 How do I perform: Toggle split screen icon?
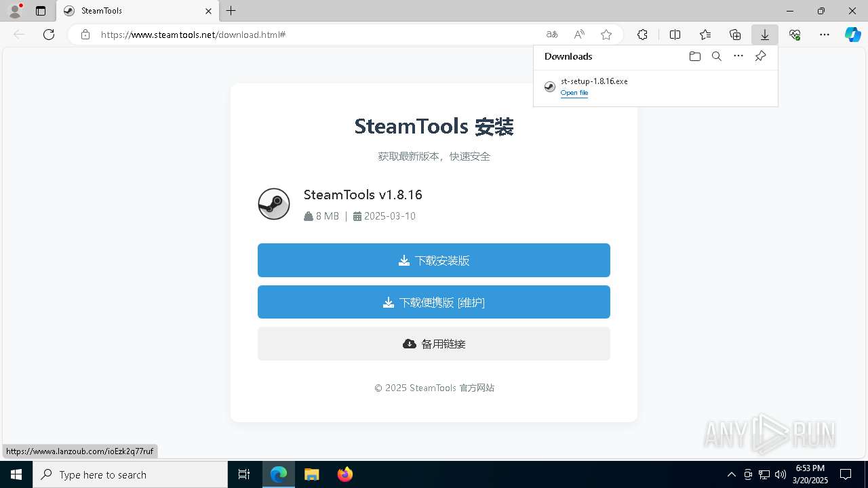click(675, 35)
